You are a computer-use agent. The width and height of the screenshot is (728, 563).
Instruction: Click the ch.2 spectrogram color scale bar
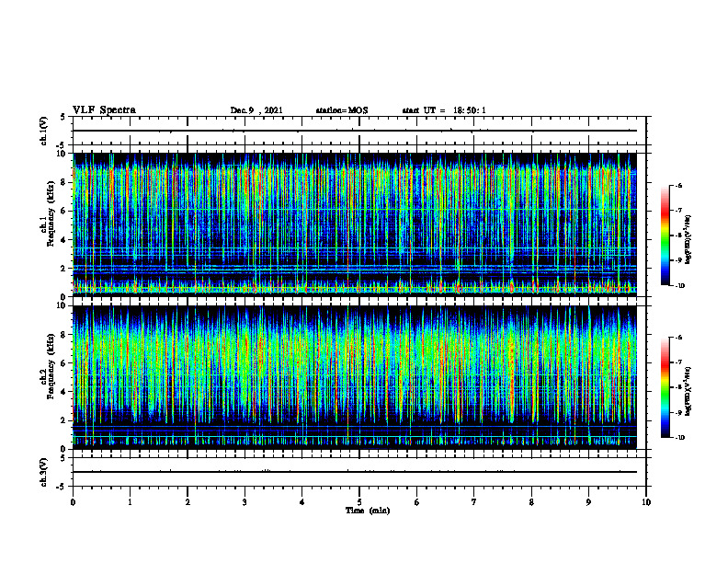(665, 387)
